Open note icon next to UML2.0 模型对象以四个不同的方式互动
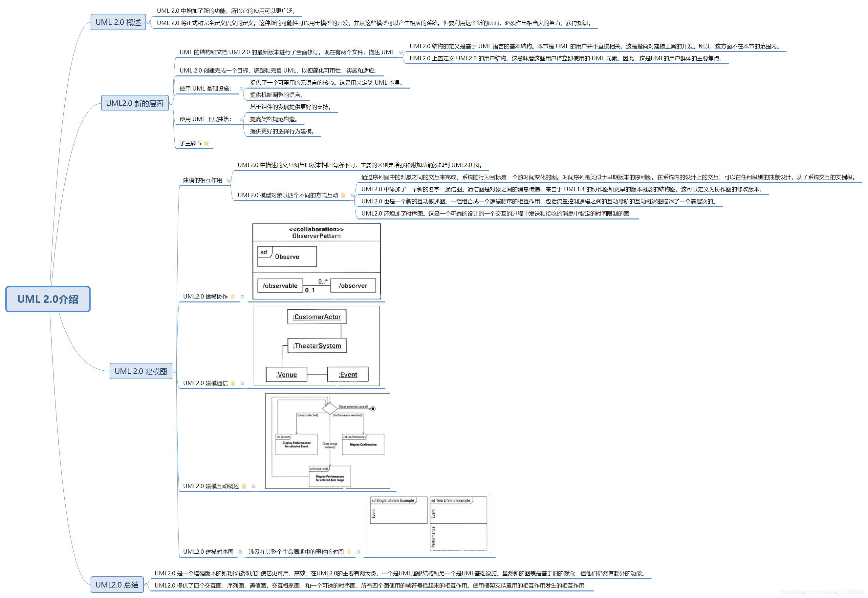Viewport: 868px width, 598px height. point(343,195)
